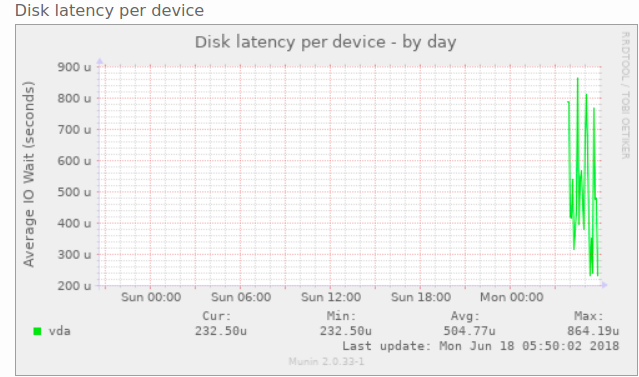Click the green vda legend color square

[x=37, y=331]
